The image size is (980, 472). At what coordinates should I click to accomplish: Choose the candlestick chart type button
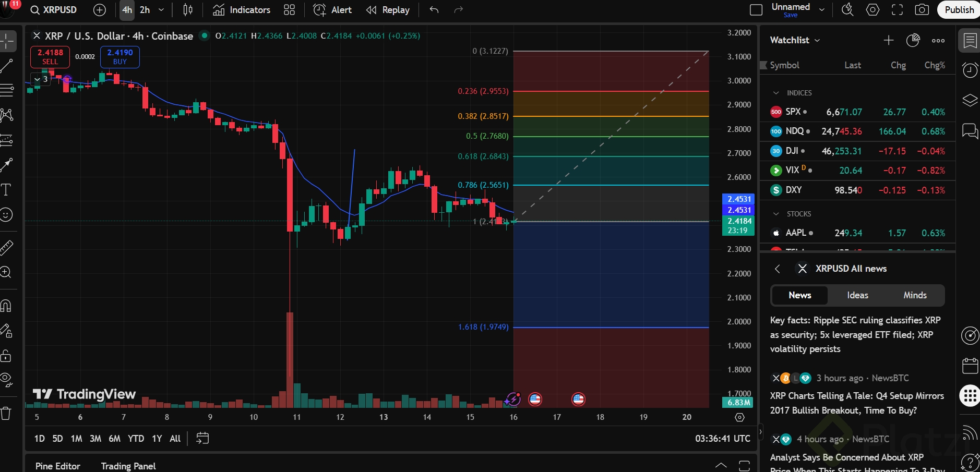tap(188, 10)
